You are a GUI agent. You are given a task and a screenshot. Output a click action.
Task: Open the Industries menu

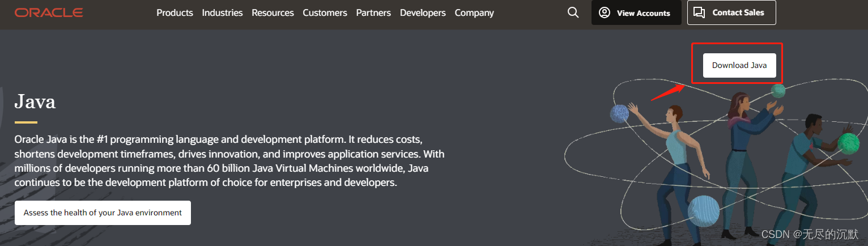click(x=222, y=12)
